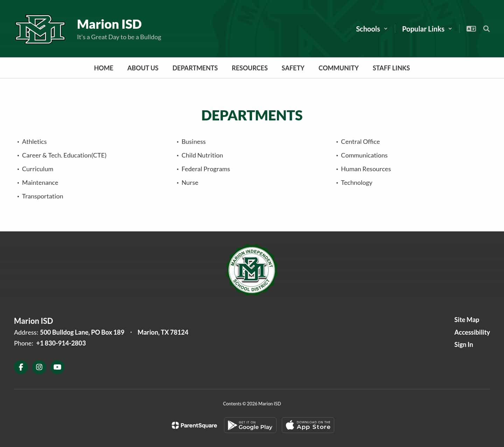The width and height of the screenshot is (504, 447).
Task: Open the Business department link
Action: click(x=194, y=141)
